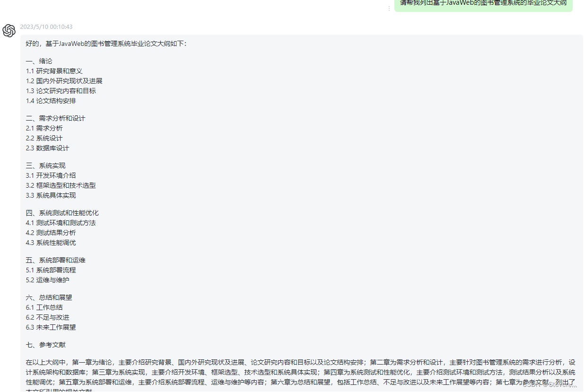Click the line 2.1 需求分析
The height and width of the screenshot is (392, 584).
(x=44, y=128)
